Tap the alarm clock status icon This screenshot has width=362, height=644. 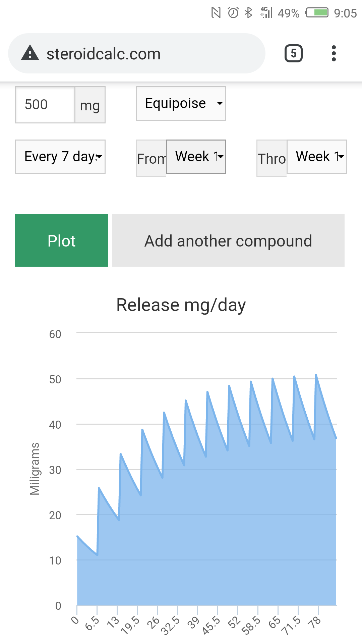233,13
